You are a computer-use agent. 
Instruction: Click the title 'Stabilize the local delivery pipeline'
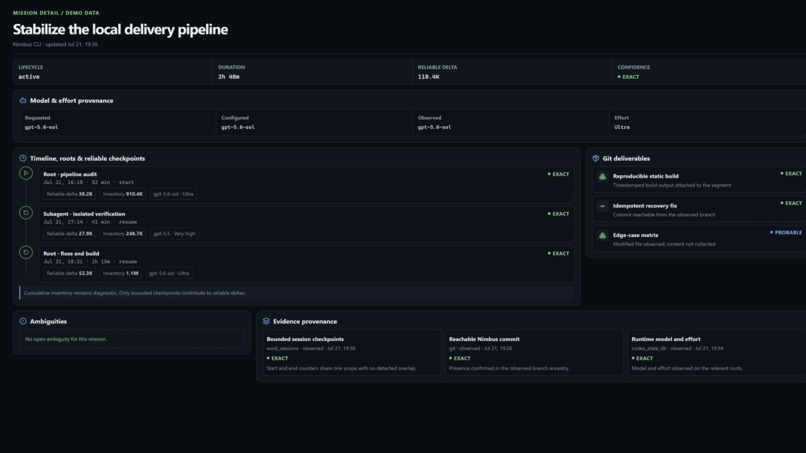[x=120, y=29]
